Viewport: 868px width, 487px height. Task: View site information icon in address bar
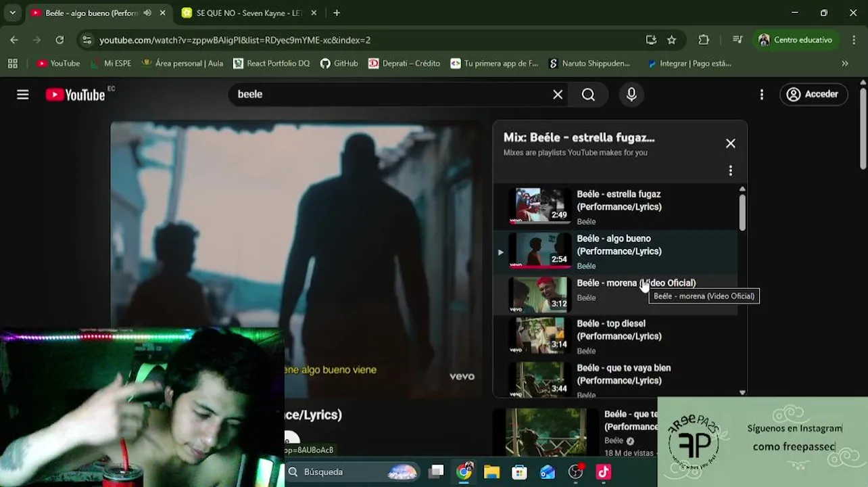pos(87,40)
